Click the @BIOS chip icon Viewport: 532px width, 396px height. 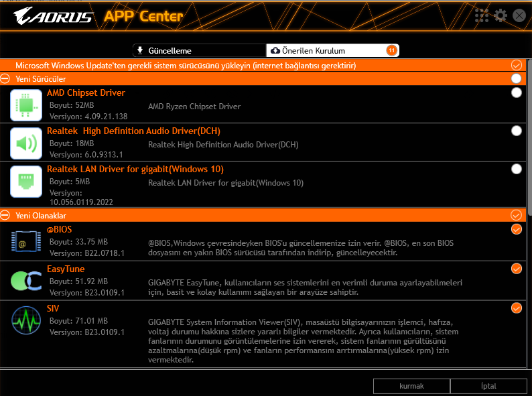(26, 242)
